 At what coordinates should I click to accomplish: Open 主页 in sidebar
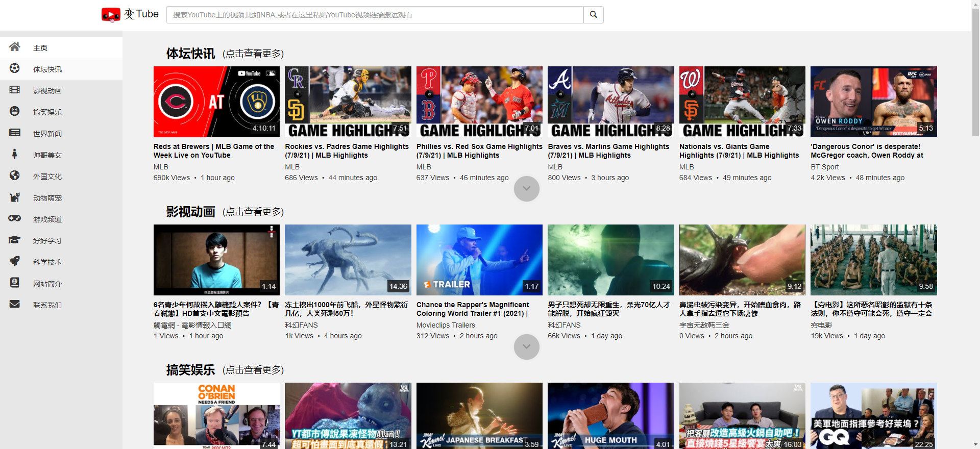[61, 47]
